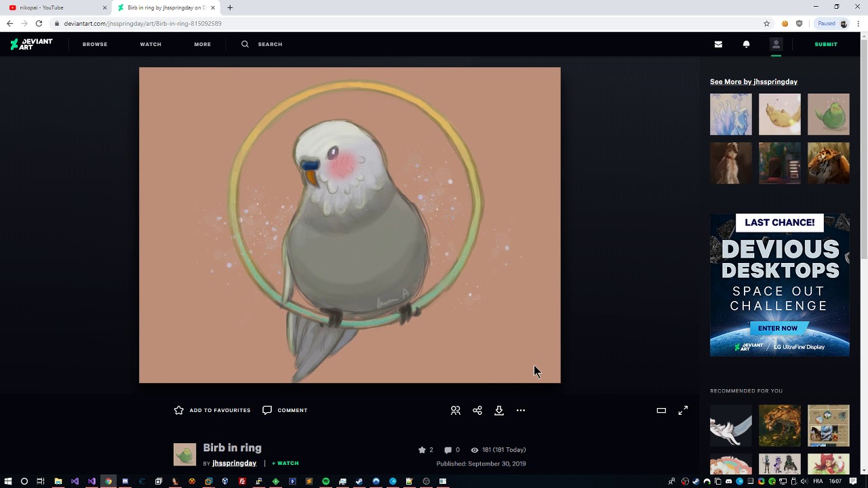The width and height of the screenshot is (868, 488).
Task: Open the More menu
Action: pyautogui.click(x=202, y=44)
